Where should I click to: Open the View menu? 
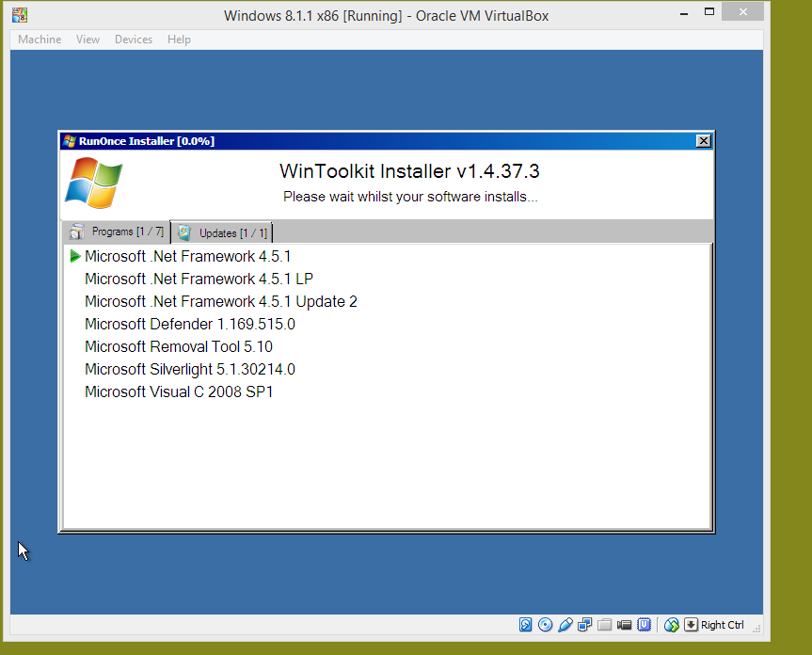coord(88,40)
